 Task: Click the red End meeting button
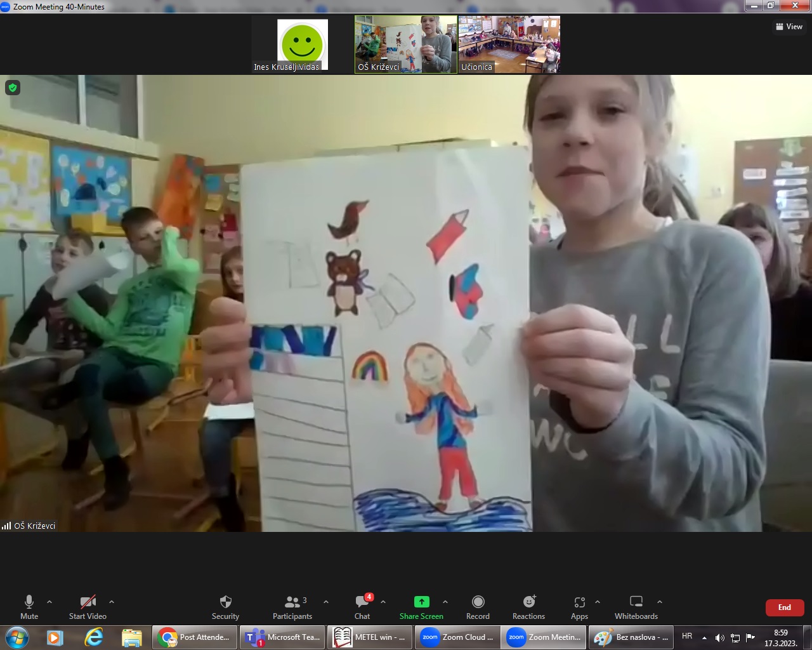pyautogui.click(x=785, y=607)
